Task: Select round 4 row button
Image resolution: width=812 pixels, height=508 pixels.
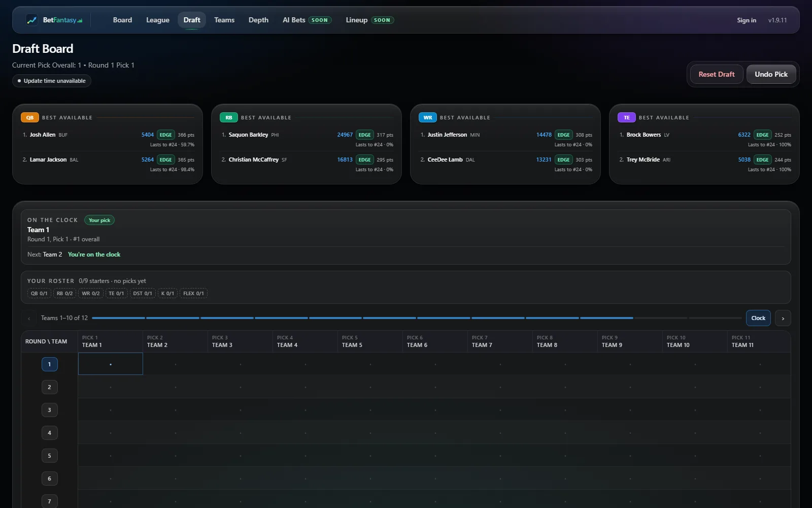Action: (49, 433)
